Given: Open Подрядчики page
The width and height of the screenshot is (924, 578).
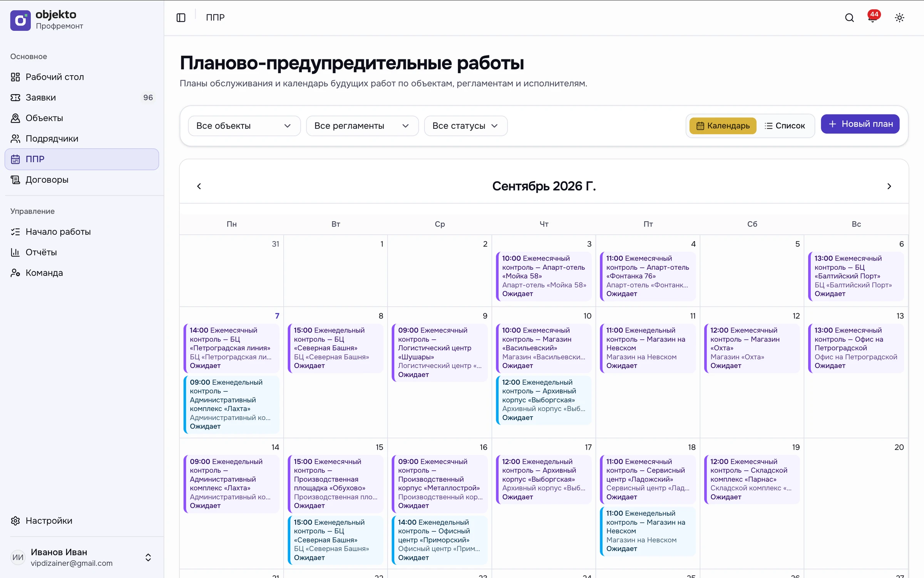Looking at the screenshot, I should (82, 139).
